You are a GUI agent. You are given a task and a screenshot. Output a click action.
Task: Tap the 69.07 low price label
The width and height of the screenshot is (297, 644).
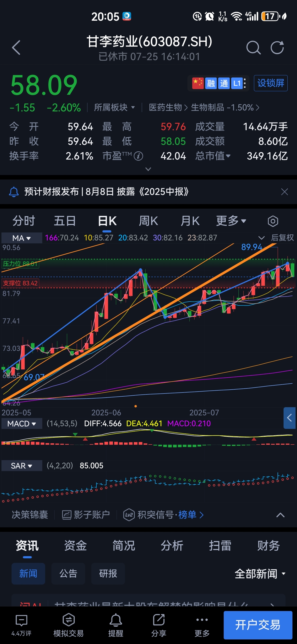tap(34, 377)
